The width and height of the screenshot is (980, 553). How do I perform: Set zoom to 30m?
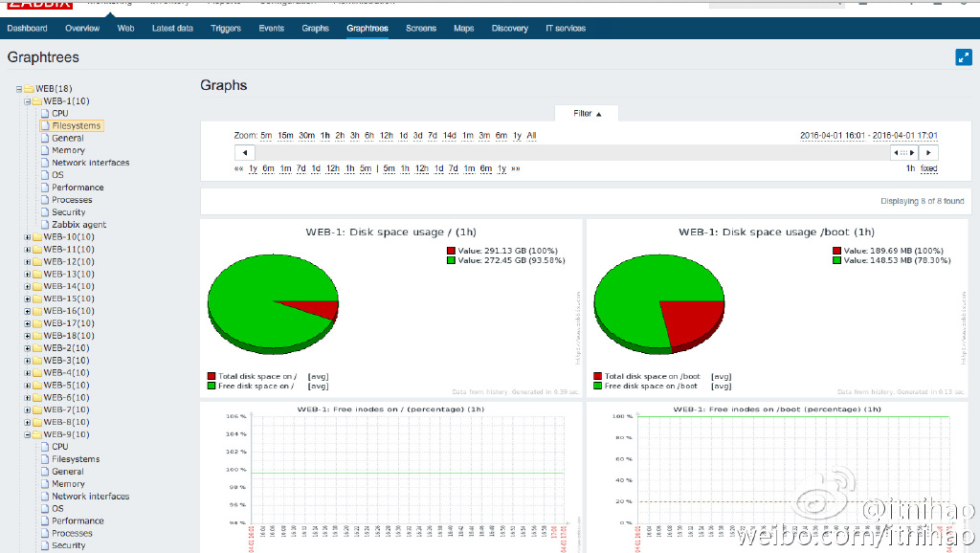(307, 136)
